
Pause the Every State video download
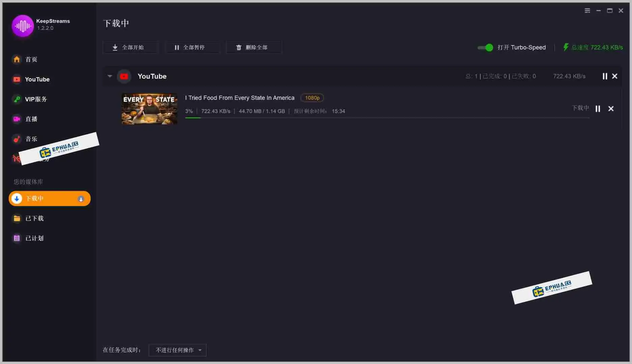click(x=597, y=109)
